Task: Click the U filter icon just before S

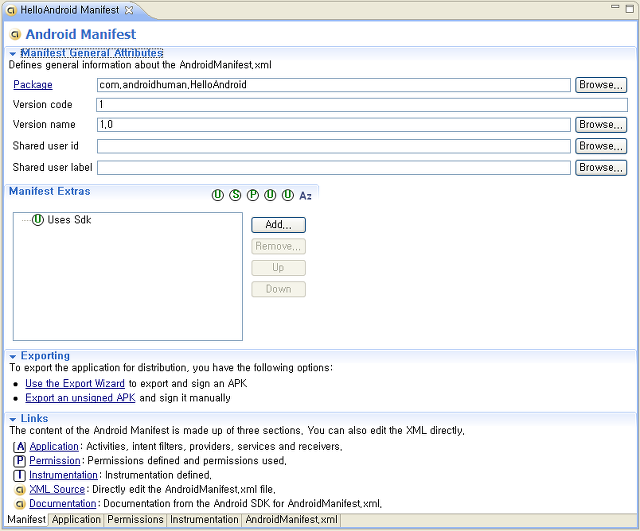Action: click(x=218, y=196)
